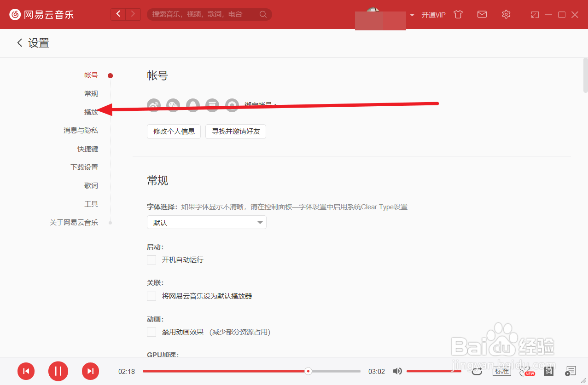Check 将网易云音乐设为默认播放器
The width and height of the screenshot is (588, 385).
(151, 296)
